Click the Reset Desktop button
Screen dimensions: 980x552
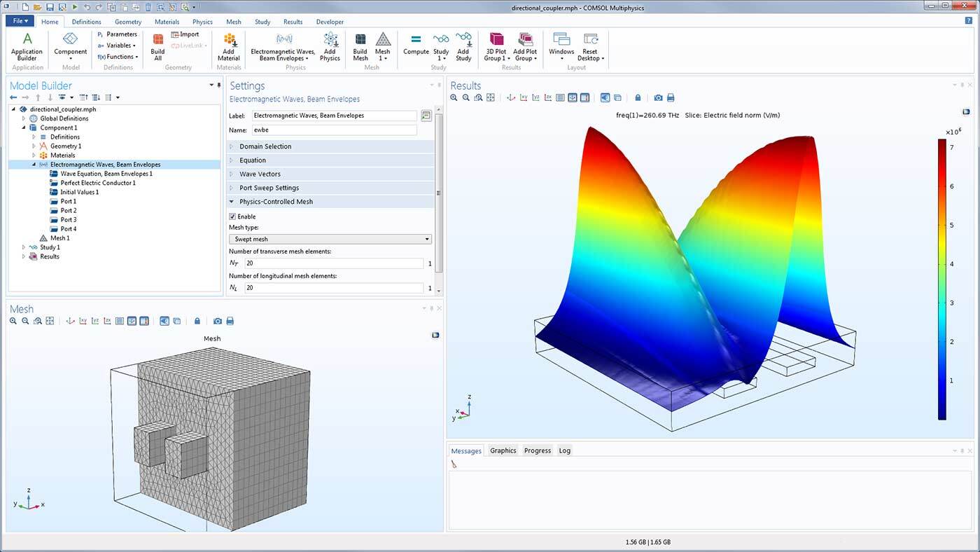tap(589, 46)
